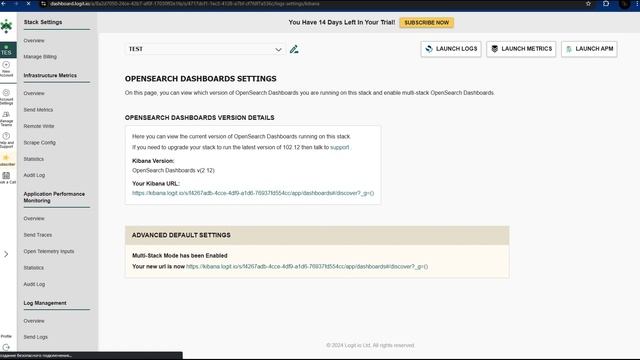This screenshot has height=360, width=640.
Task: Open Send Metrics page
Action: 38,110
